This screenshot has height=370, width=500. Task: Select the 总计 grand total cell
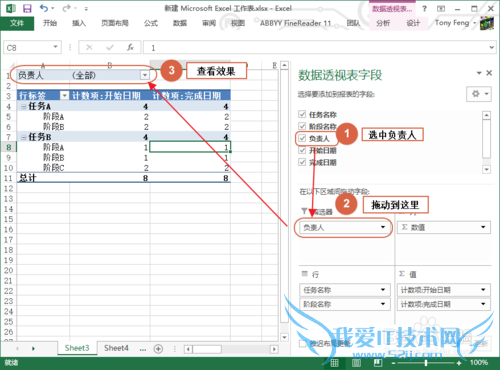[43, 178]
